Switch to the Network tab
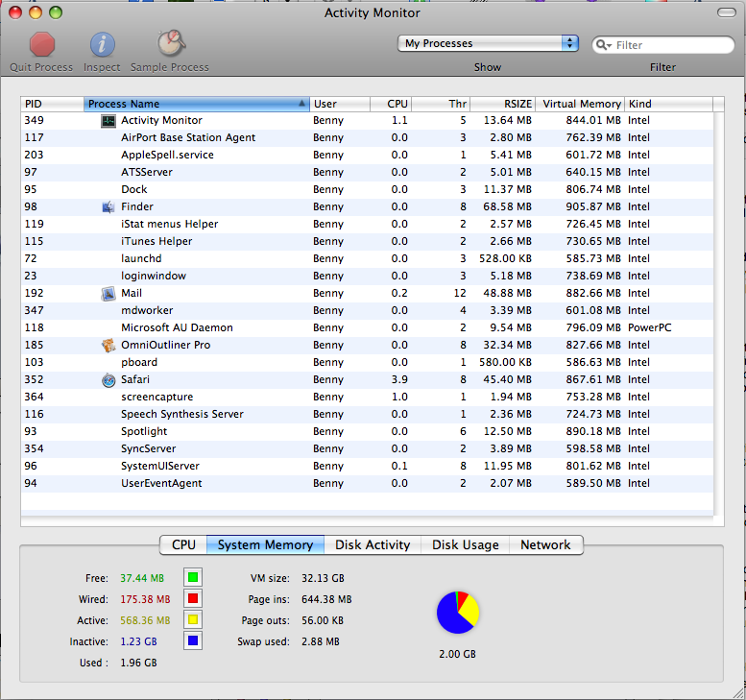The width and height of the screenshot is (746, 700). [545, 544]
